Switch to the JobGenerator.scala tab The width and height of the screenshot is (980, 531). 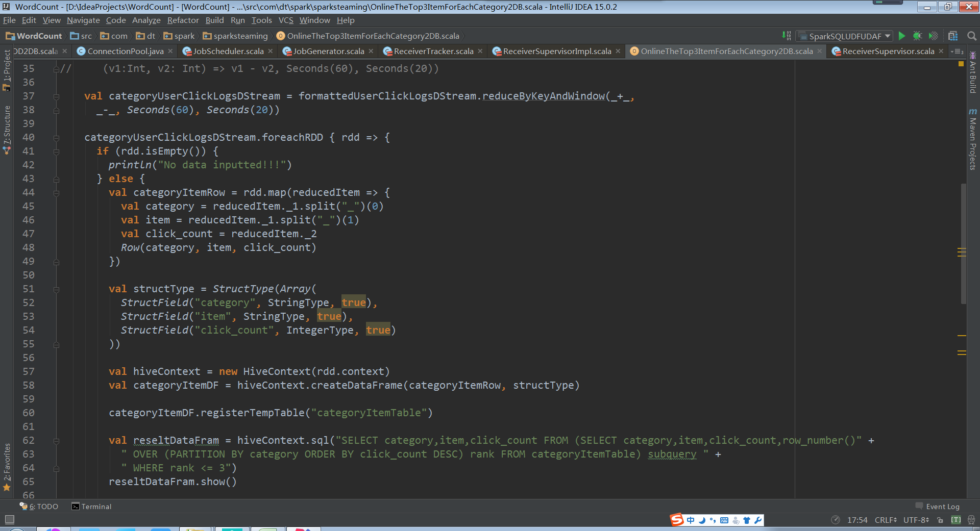tap(328, 51)
